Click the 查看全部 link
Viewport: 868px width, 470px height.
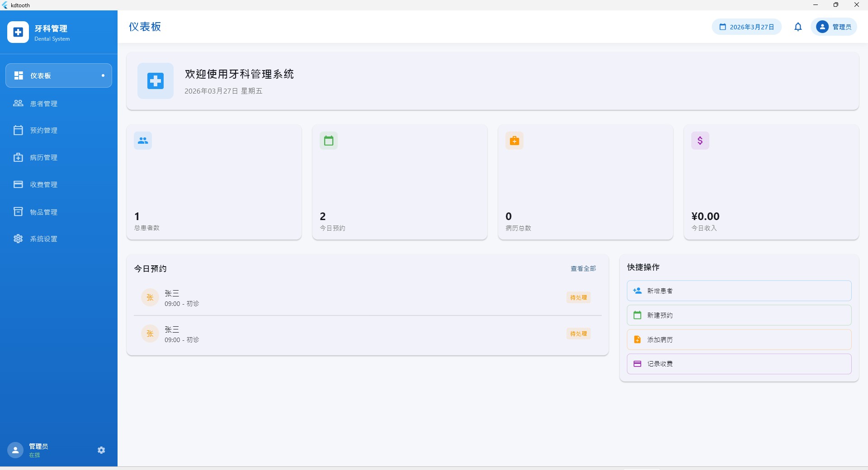point(583,268)
